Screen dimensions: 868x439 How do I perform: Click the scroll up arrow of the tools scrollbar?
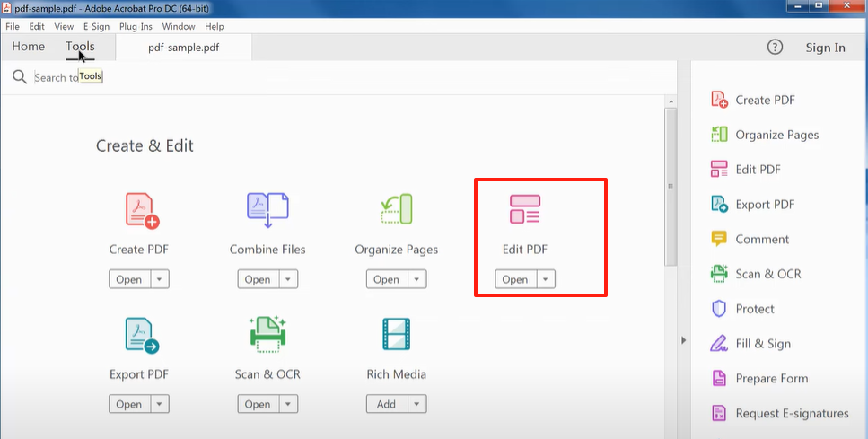coord(671,101)
